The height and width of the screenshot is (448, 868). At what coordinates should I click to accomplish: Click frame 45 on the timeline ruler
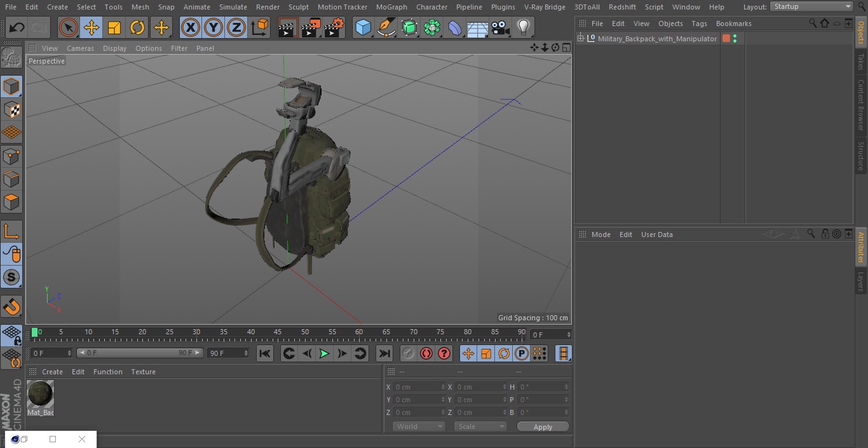tap(278, 332)
